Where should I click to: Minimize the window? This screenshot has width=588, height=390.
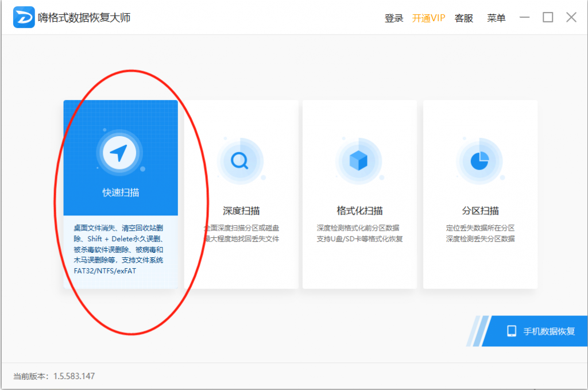524,17
